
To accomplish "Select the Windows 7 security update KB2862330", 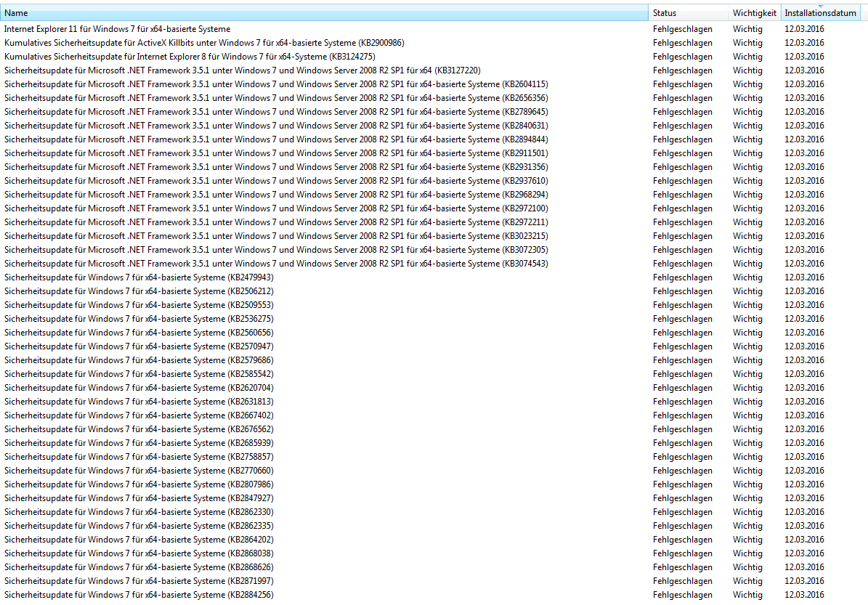I will click(139, 512).
